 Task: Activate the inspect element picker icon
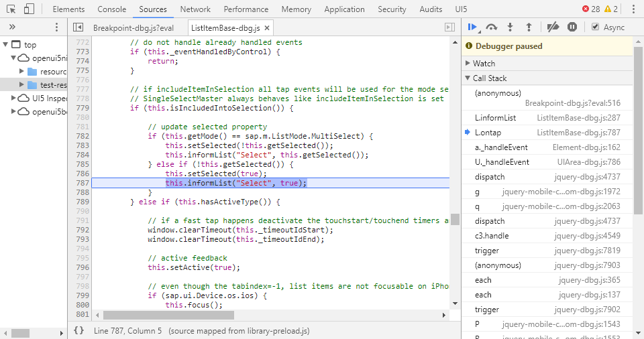(x=11, y=9)
